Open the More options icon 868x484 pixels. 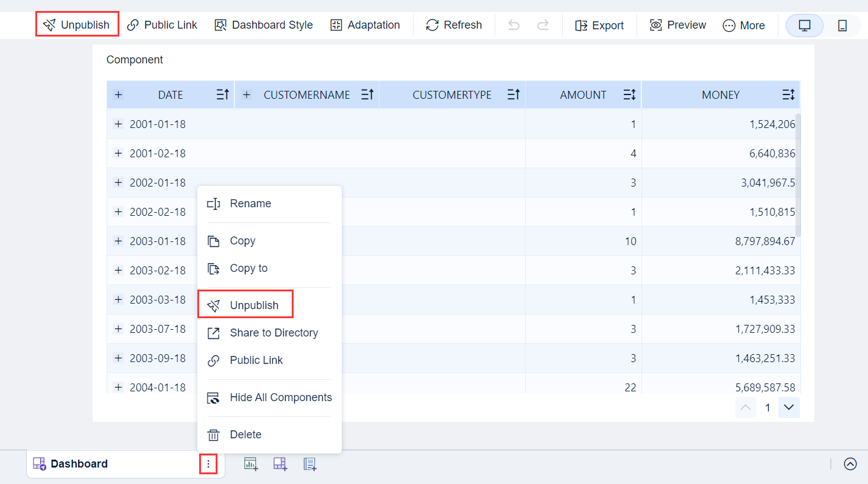[x=729, y=25]
